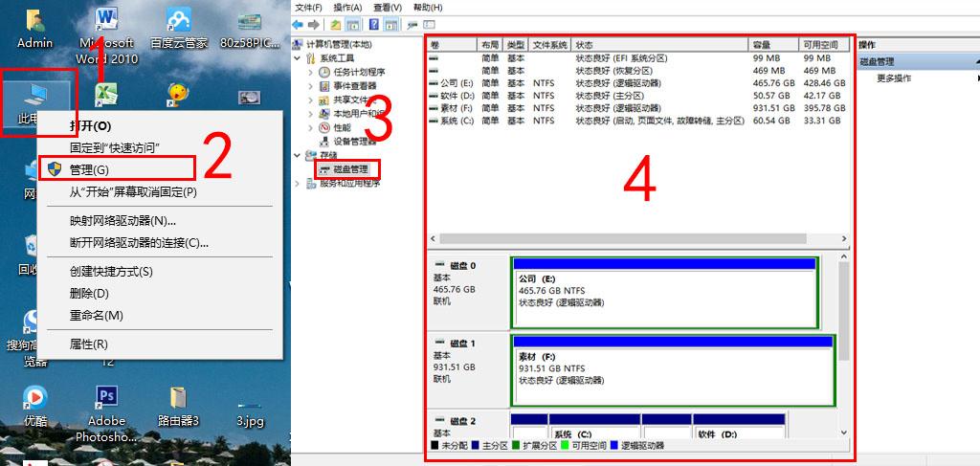Click the show/hide action pane toolbar icon
980x466 pixels.
(391, 24)
